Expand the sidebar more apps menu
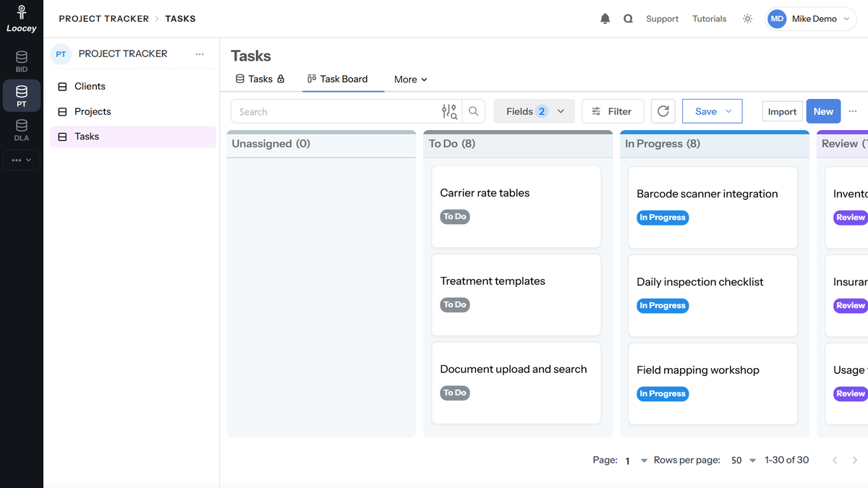The image size is (868, 488). pyautogui.click(x=22, y=160)
